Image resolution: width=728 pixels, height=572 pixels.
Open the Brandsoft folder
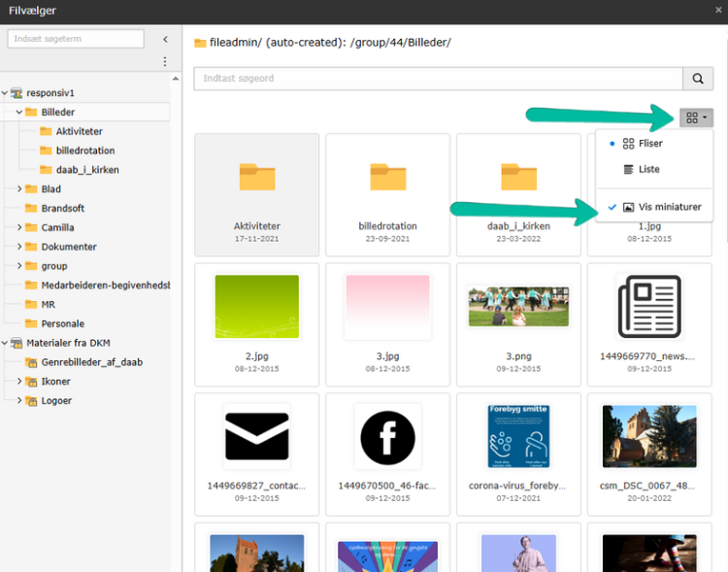coord(63,208)
